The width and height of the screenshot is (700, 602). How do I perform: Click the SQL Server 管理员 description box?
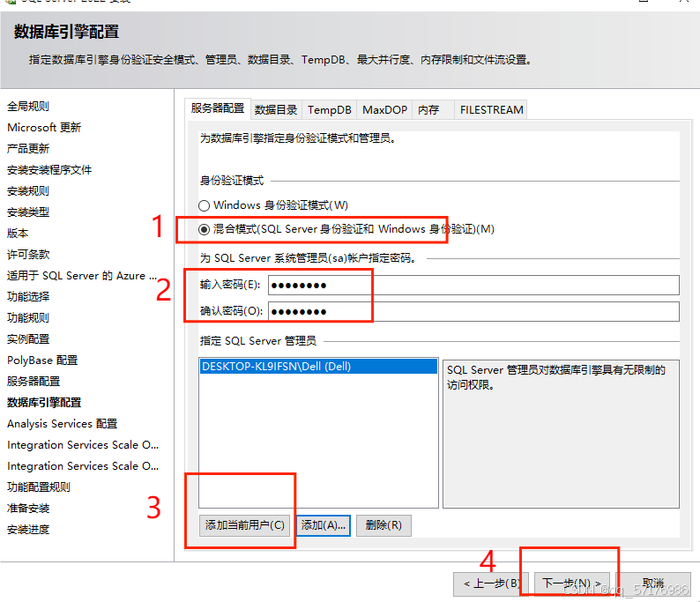point(562,434)
